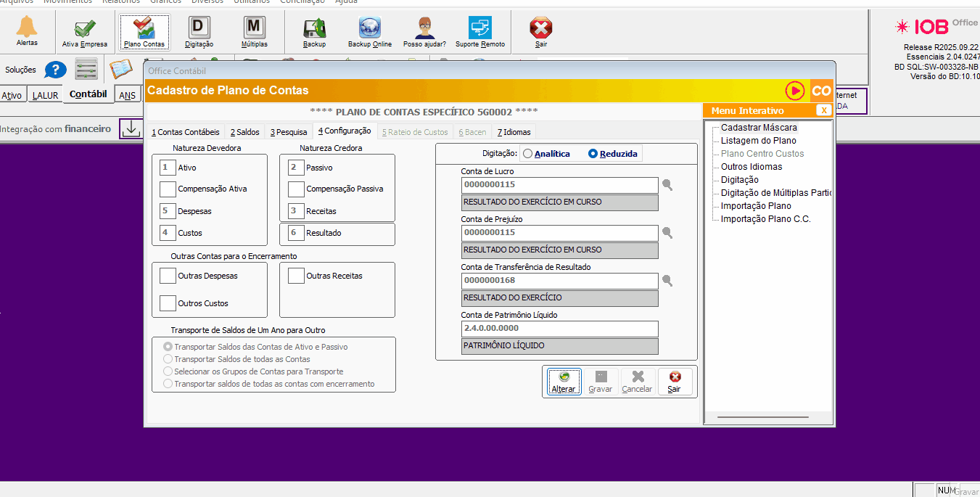Open Ativa Empresa from the toolbar
Viewport: 980px width, 497px height.
[x=84, y=30]
